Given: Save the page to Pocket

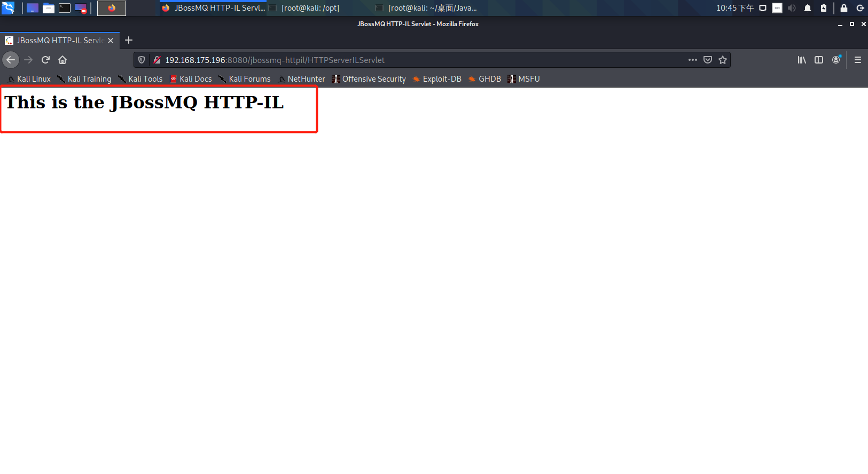Looking at the screenshot, I should tap(708, 60).
